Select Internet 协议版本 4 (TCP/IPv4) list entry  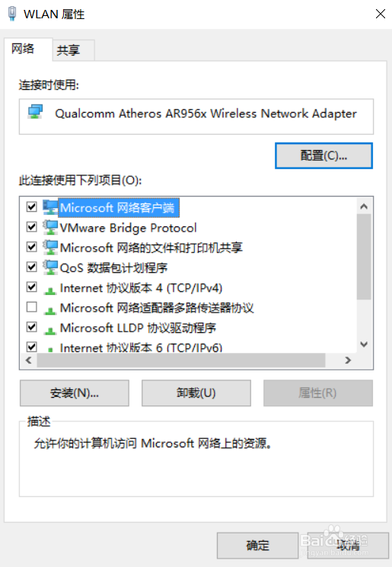(141, 288)
